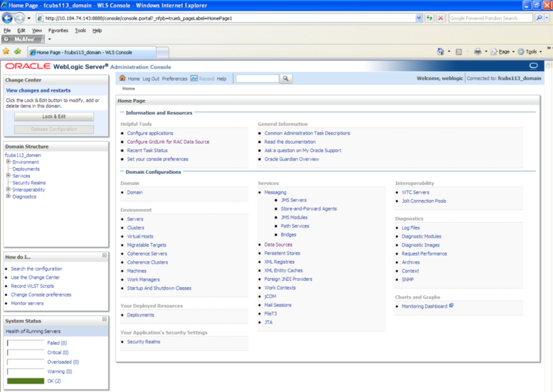Open the blank new tab button
This screenshot has height=392, width=553.
click(163, 53)
